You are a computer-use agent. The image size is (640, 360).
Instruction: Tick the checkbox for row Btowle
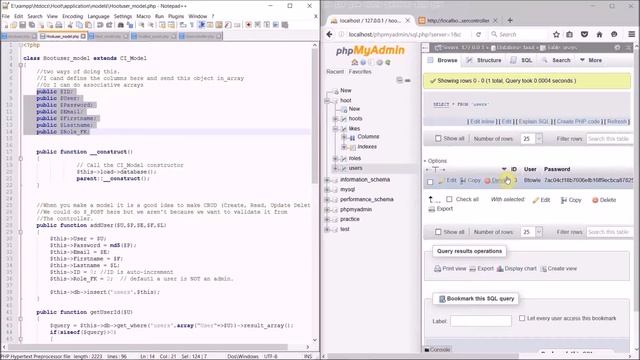coord(430,182)
